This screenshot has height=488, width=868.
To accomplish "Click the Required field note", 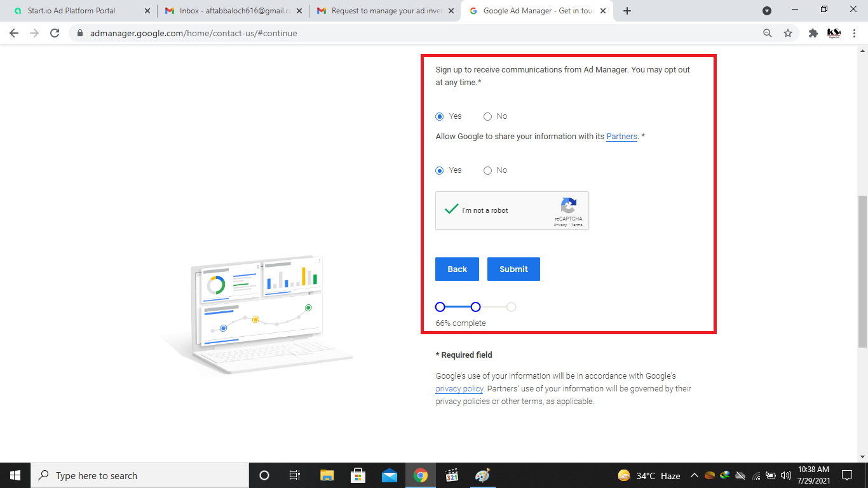I will pyautogui.click(x=464, y=355).
